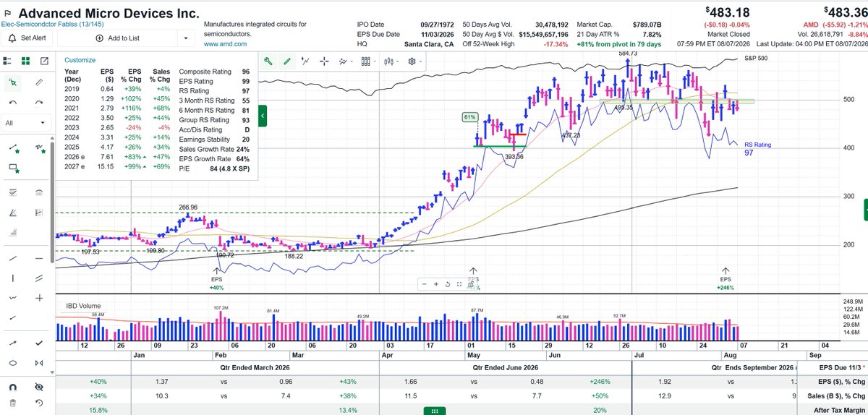This screenshot has width=868, height=415.
Task: Select the ellipse drawing tool
Action: point(14,363)
